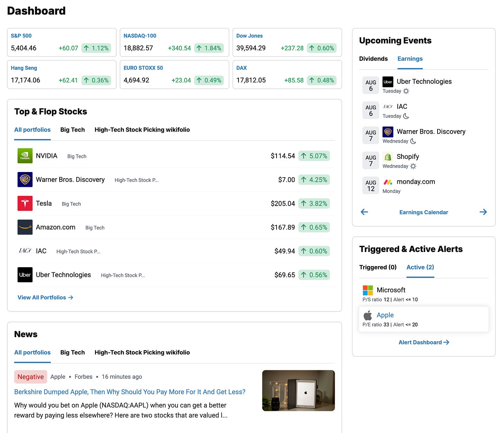Screen dimensions: 504x433
Task: Click the moon icon beside Warner Bros. Wednesday
Action: tap(413, 141)
